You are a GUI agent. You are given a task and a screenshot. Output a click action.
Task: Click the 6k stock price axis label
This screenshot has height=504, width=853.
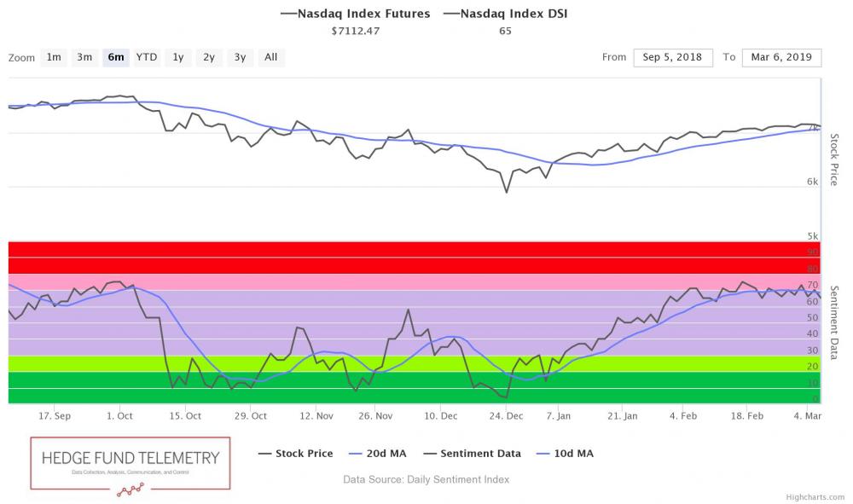point(812,182)
